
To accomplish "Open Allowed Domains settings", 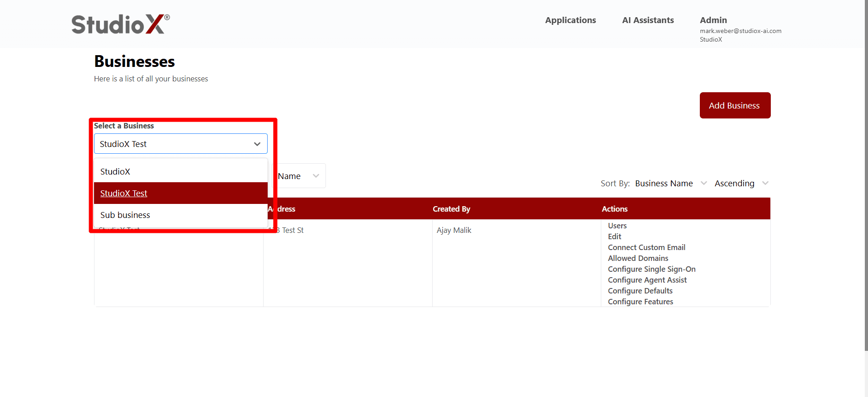I will [x=638, y=258].
